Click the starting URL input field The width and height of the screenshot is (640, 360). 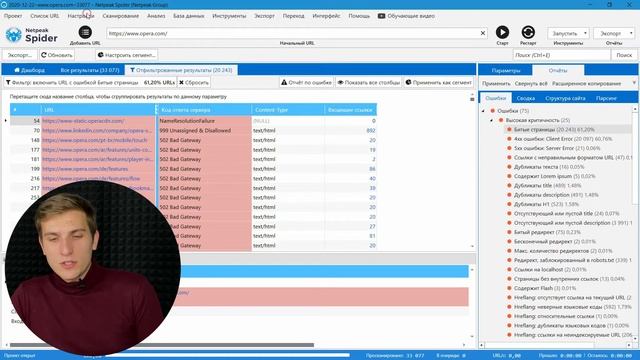(x=292, y=33)
